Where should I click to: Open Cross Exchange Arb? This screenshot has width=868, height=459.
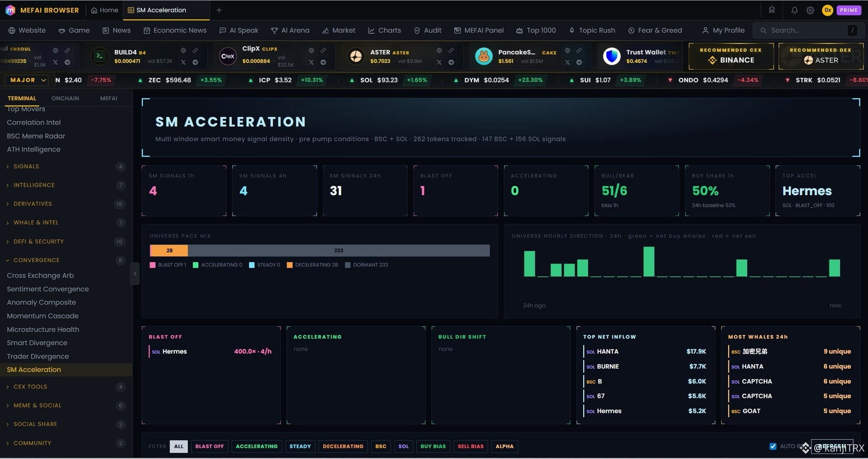coord(40,275)
